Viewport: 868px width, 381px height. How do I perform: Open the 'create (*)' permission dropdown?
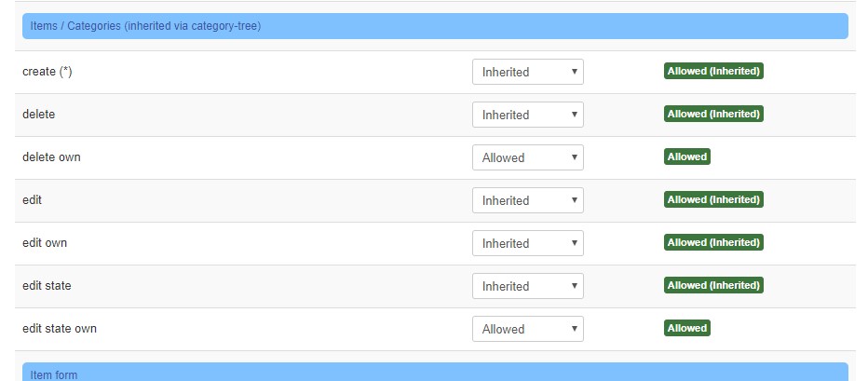pyautogui.click(x=527, y=72)
